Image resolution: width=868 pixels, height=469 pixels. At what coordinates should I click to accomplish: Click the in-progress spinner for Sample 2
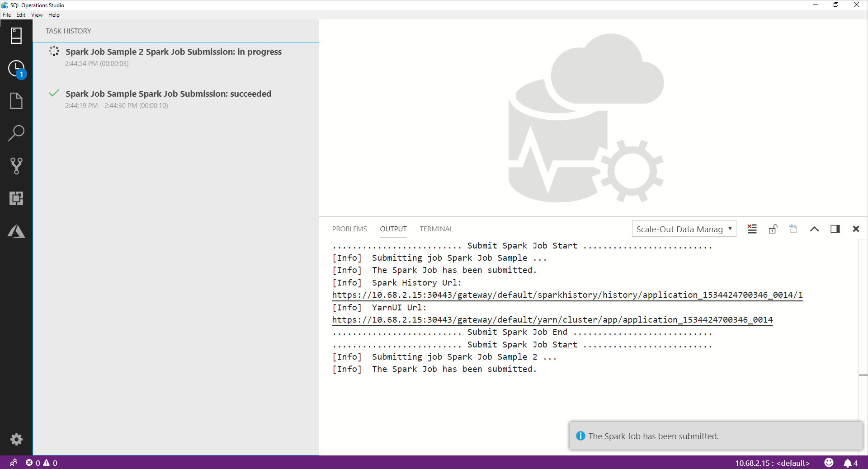pos(54,51)
